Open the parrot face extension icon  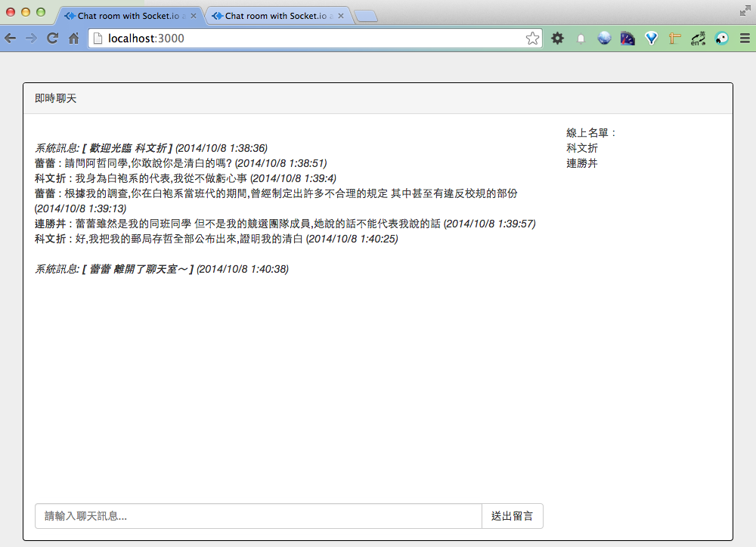pos(721,39)
